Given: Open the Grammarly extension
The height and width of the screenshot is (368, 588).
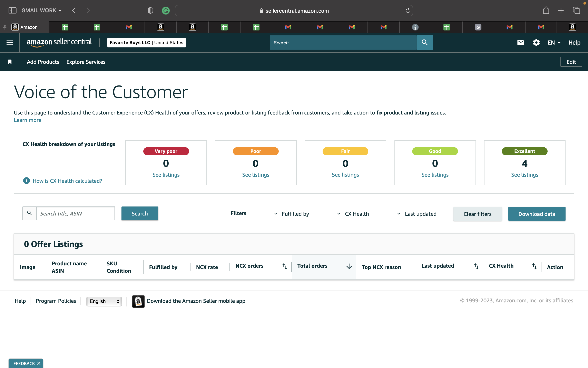Looking at the screenshot, I should pos(166,10).
